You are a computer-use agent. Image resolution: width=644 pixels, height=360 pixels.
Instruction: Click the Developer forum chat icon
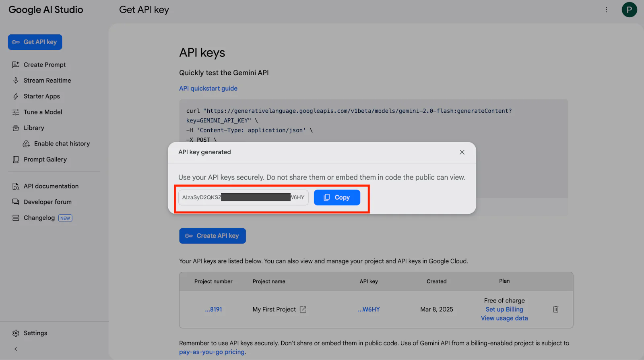[16, 202]
